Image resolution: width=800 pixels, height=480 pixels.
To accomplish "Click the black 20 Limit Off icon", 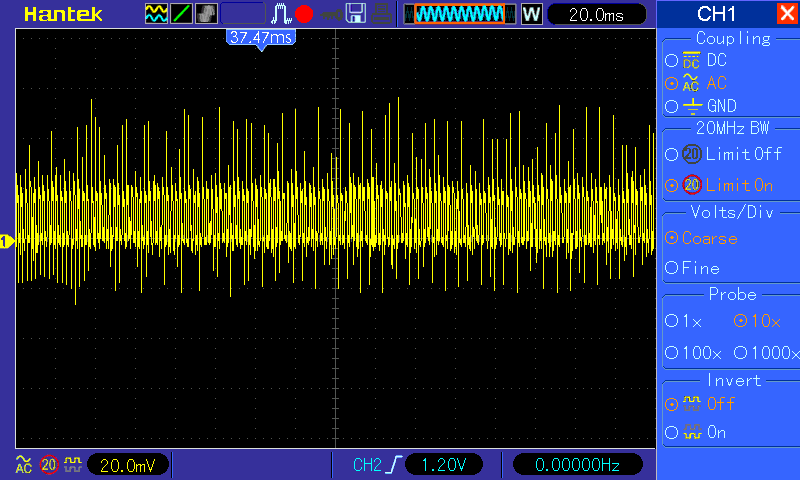I will coord(692,154).
